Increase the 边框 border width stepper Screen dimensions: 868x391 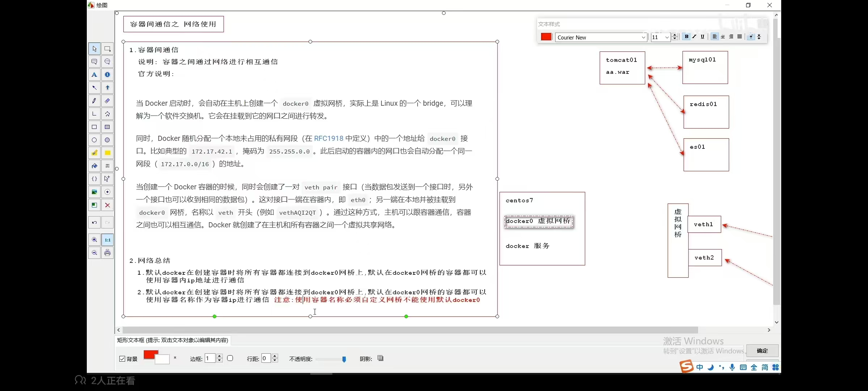tap(220, 356)
